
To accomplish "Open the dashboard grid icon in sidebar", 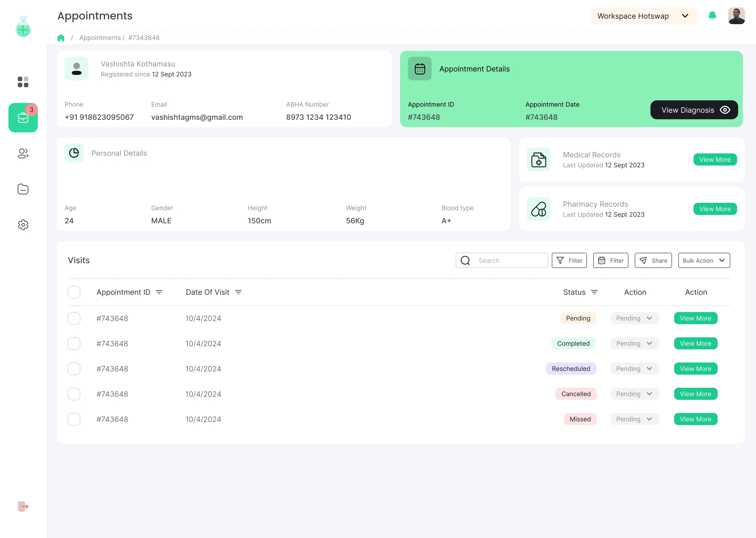I will (23, 82).
